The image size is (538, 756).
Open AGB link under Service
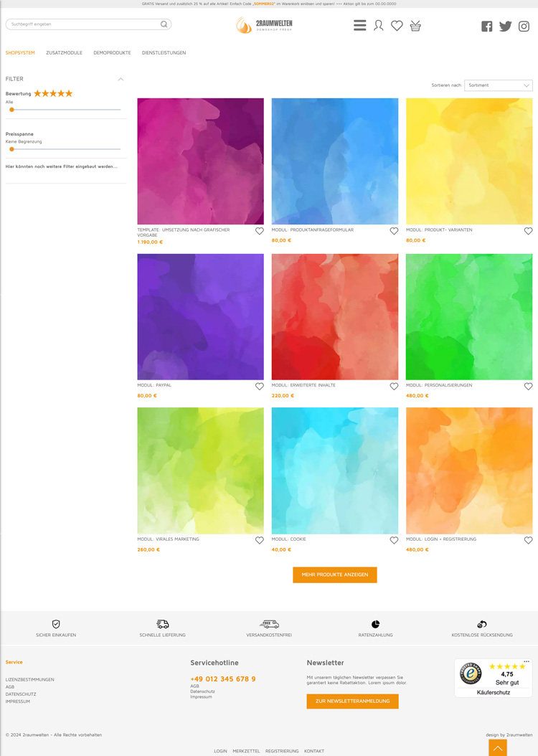(9, 686)
